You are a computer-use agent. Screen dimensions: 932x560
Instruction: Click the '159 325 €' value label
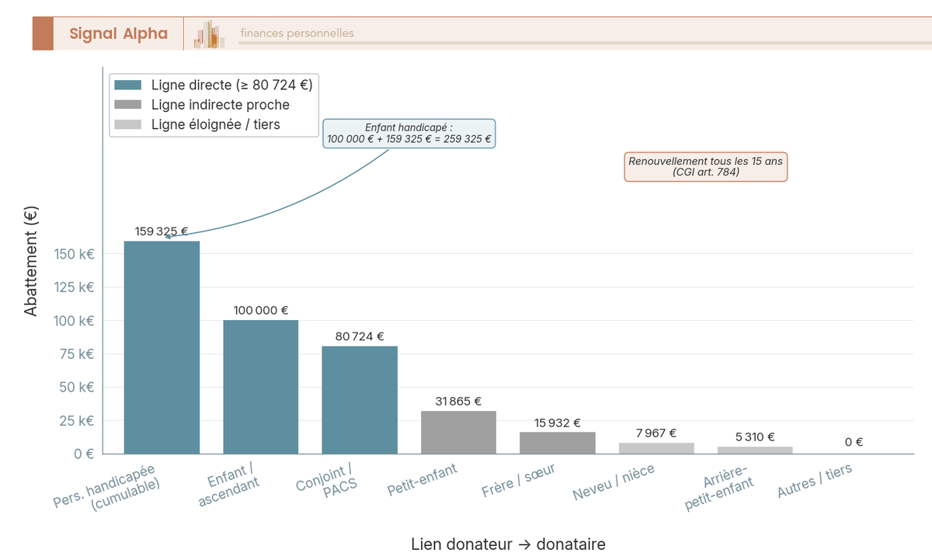pyautogui.click(x=162, y=231)
